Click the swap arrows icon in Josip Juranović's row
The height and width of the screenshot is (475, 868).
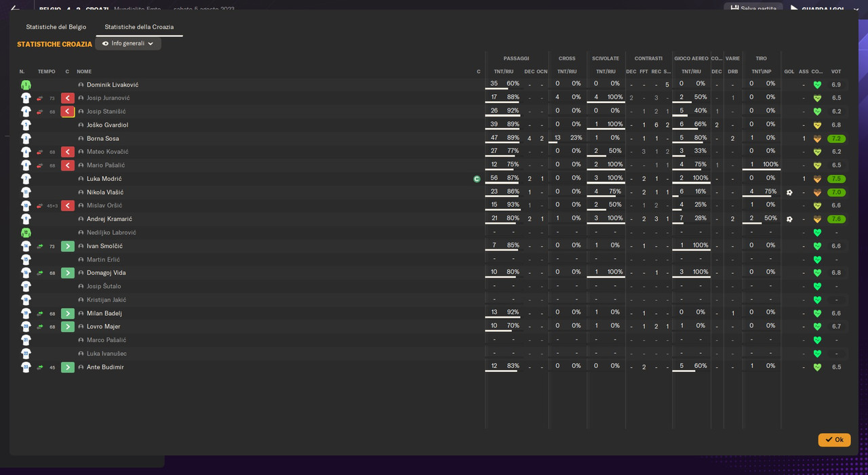pos(39,98)
